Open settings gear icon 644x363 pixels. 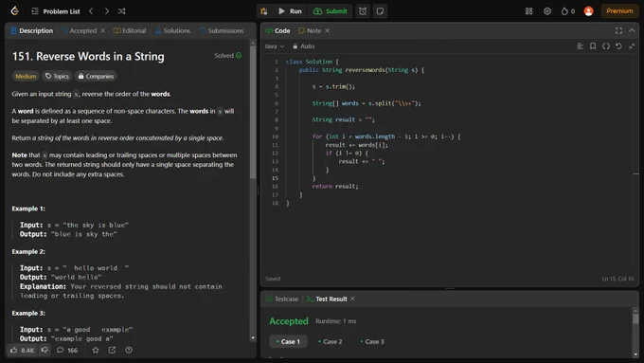(x=547, y=11)
